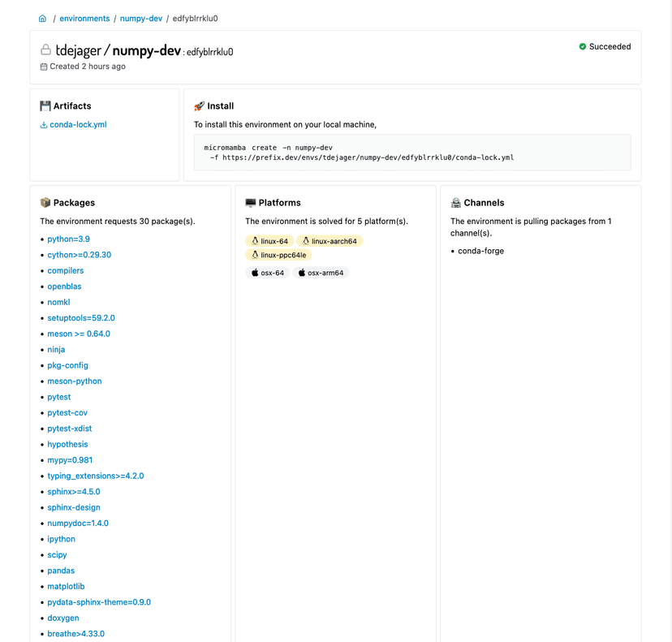Click the home icon in breadcrumb
672x642 pixels.
42,18
